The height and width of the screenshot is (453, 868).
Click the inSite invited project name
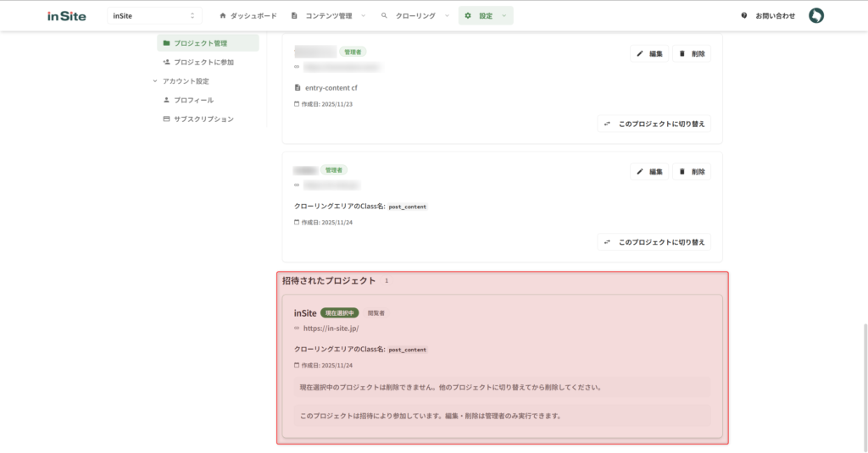[305, 313]
